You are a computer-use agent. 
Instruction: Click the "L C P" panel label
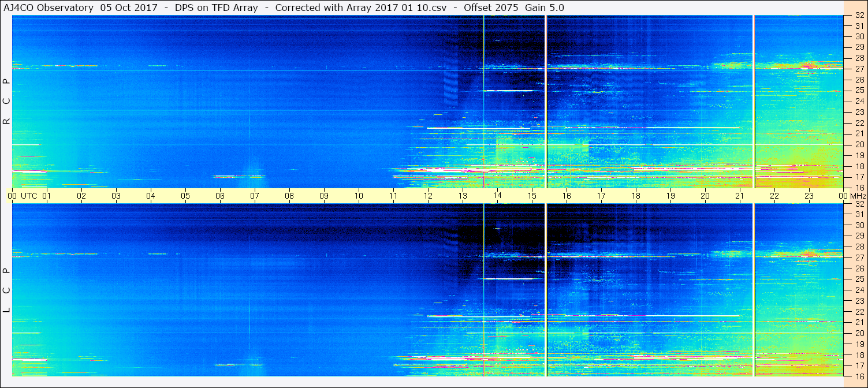coord(6,290)
